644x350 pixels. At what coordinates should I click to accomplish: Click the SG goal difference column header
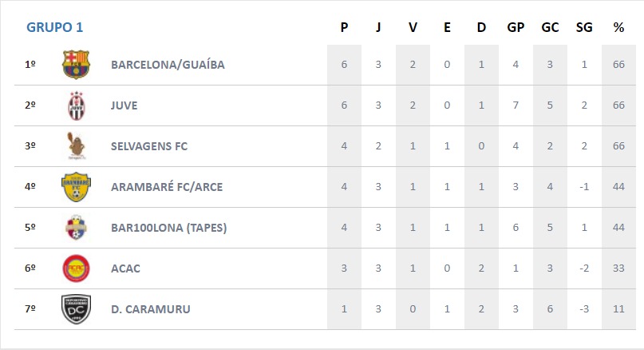coord(584,27)
